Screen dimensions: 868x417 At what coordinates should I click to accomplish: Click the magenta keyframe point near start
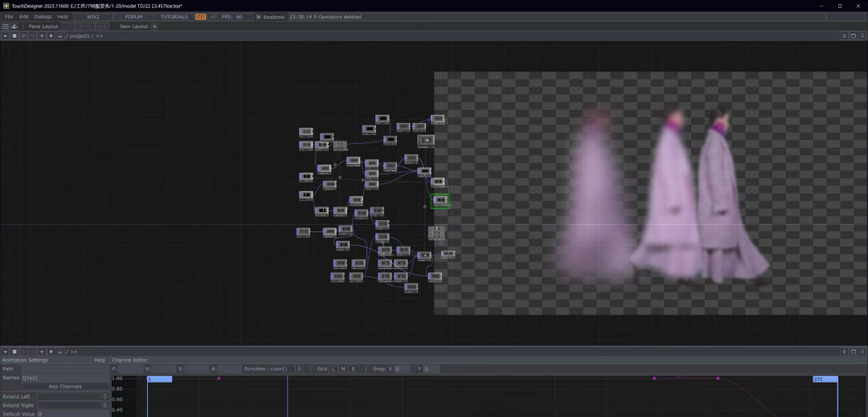pos(219,378)
